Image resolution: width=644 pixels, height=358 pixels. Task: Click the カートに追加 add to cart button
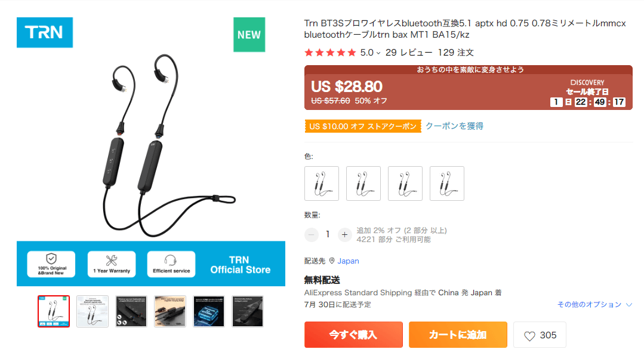(x=458, y=335)
